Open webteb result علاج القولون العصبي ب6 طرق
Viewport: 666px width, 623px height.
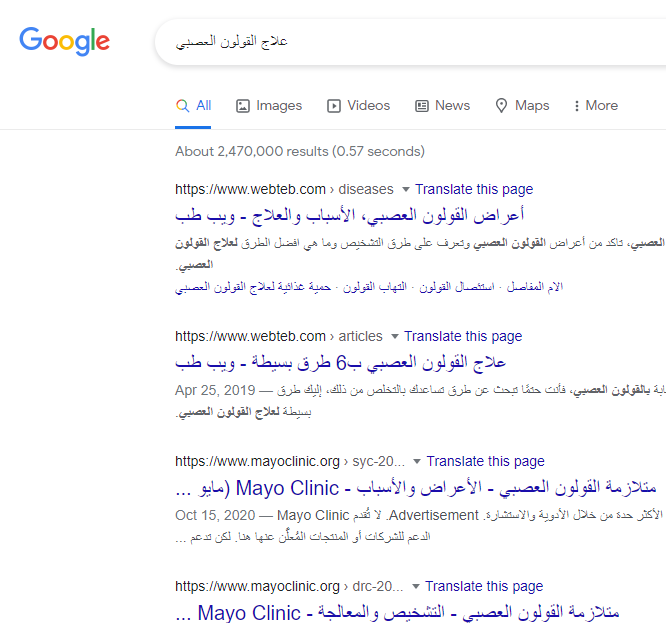click(341, 362)
